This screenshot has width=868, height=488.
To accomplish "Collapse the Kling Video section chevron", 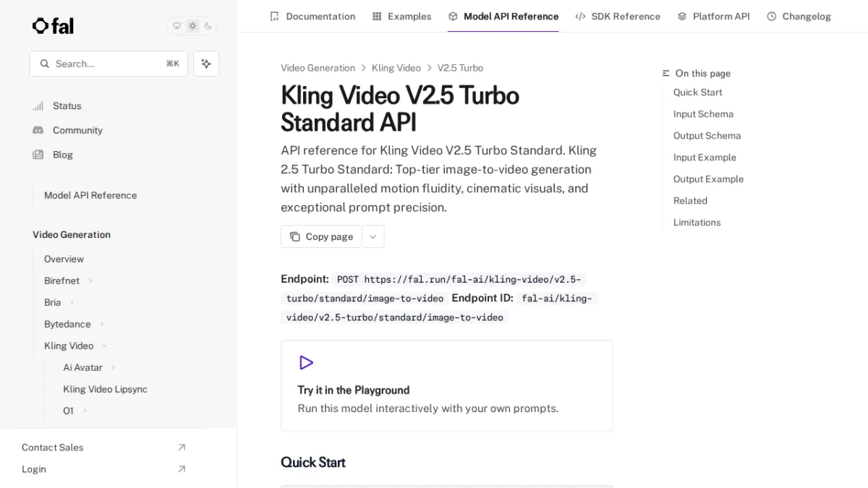I will pos(104,346).
